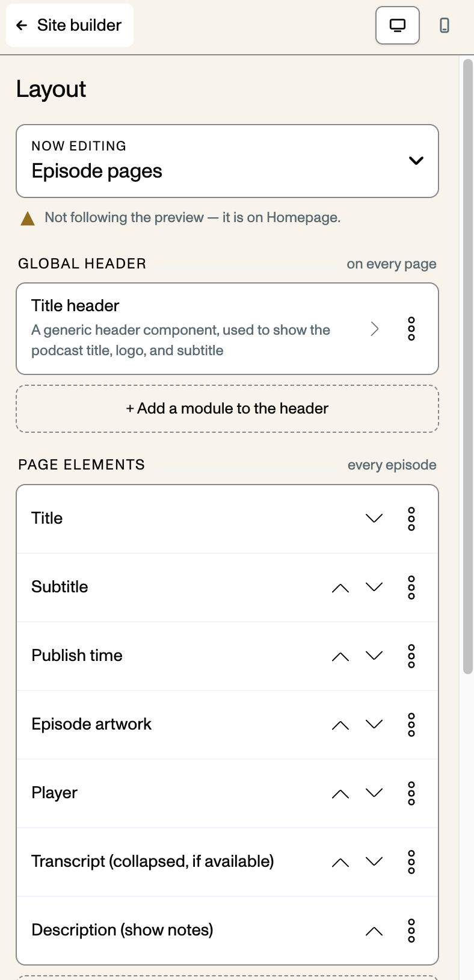Move Player element down

point(374,793)
